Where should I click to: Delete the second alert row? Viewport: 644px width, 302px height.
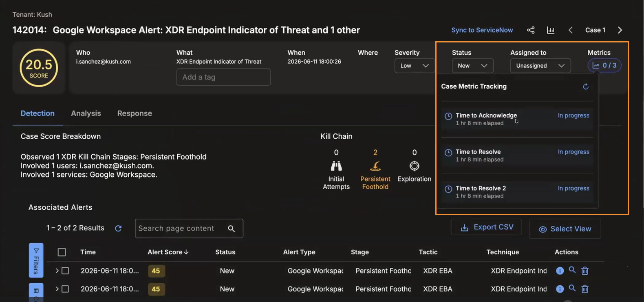point(585,289)
